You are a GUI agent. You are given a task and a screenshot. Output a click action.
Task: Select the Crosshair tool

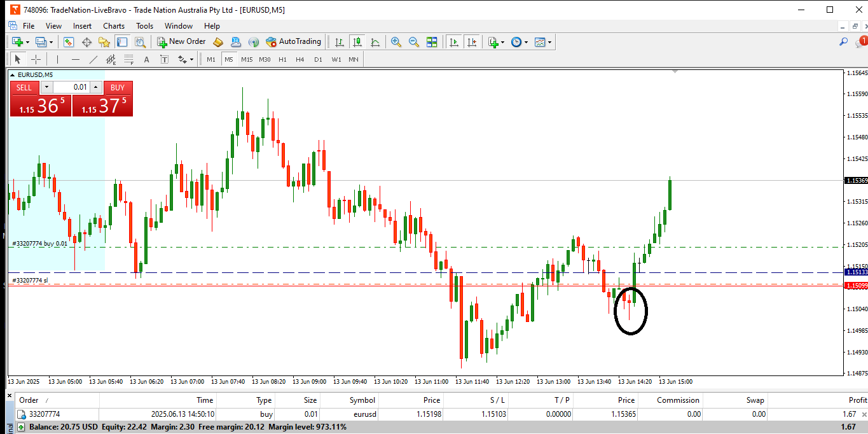(x=36, y=59)
